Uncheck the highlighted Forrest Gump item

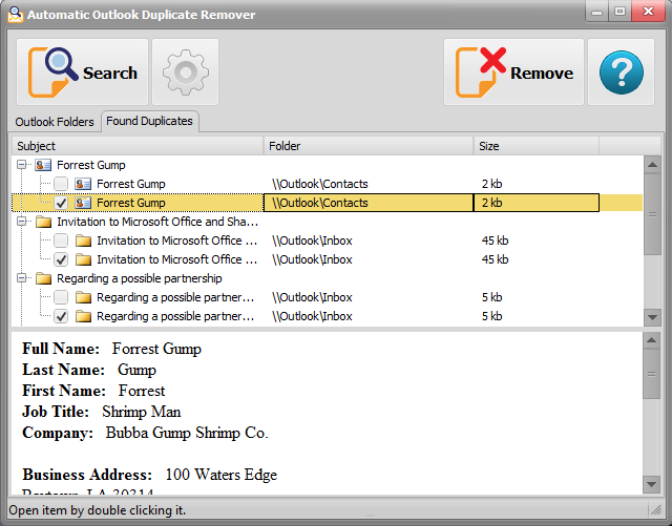pos(61,203)
